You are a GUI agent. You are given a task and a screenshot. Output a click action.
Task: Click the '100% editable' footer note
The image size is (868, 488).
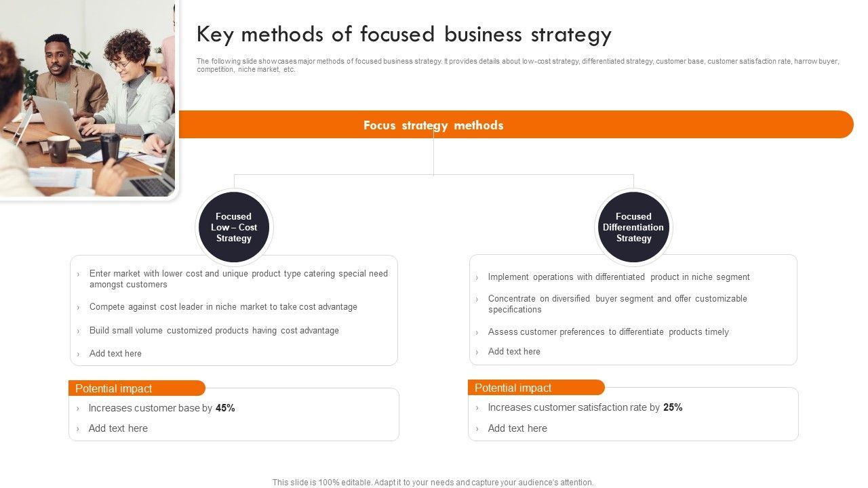(x=433, y=483)
